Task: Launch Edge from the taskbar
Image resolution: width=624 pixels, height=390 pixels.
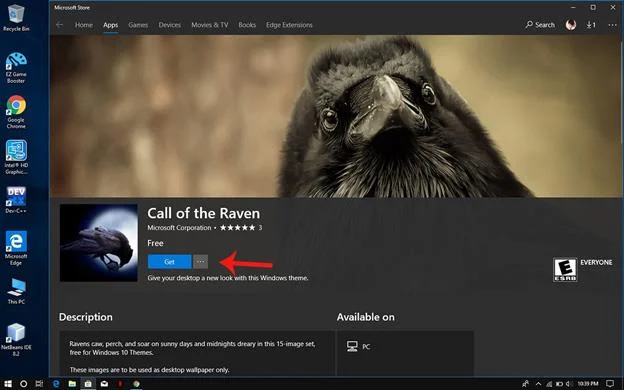Action: [x=56, y=384]
